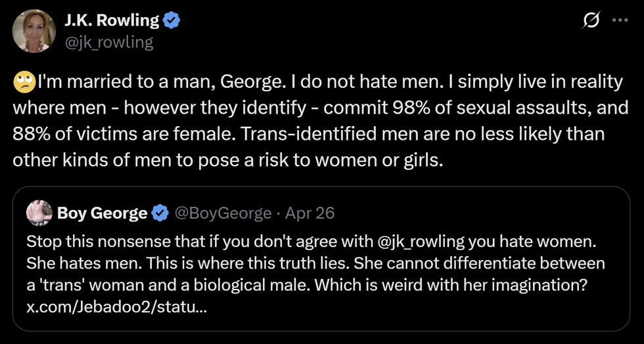644x344 pixels.
Task: Click the small avatar in the quoted post
Action: (x=39, y=213)
